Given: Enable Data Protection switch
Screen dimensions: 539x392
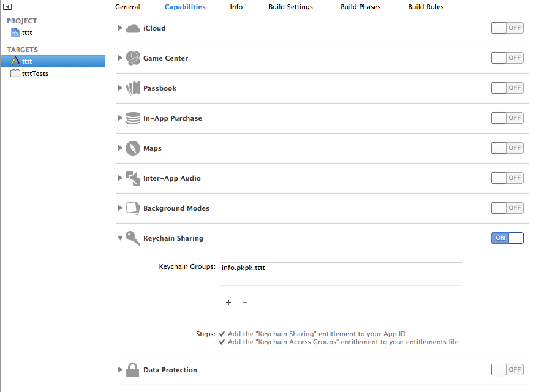Looking at the screenshot, I should coord(507,370).
